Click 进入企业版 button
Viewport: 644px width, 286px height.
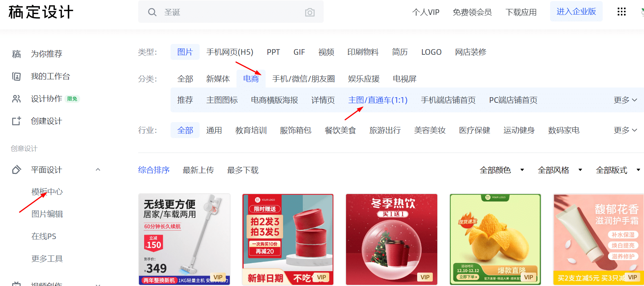(x=576, y=12)
